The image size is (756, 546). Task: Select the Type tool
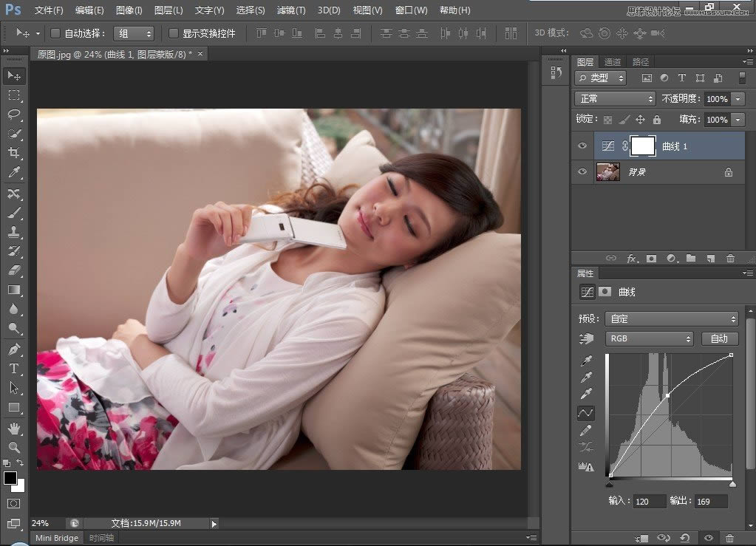pyautogui.click(x=14, y=368)
